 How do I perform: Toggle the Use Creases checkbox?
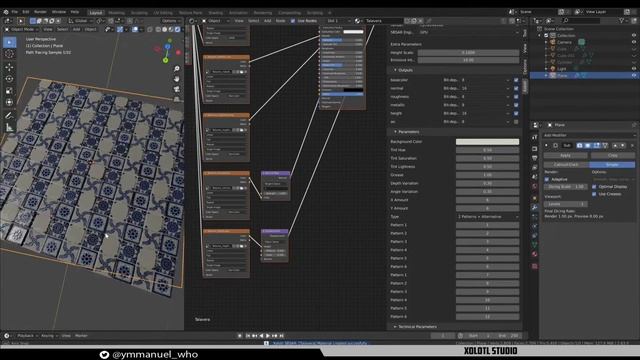coord(594,194)
